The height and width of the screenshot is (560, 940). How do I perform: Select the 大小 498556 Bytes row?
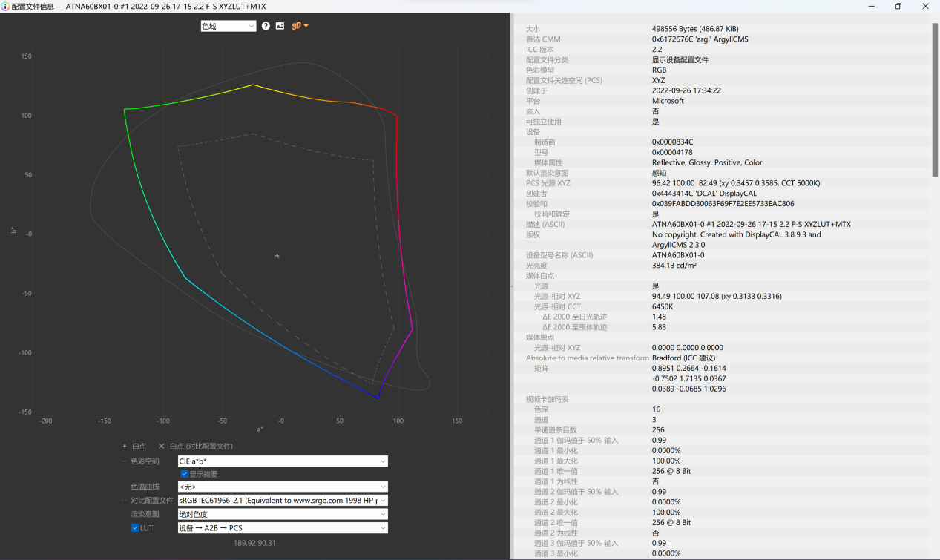pos(721,29)
